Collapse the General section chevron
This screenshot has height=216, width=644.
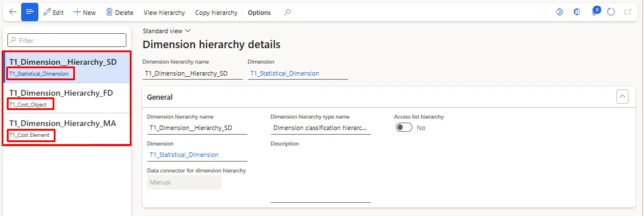pyautogui.click(x=623, y=97)
